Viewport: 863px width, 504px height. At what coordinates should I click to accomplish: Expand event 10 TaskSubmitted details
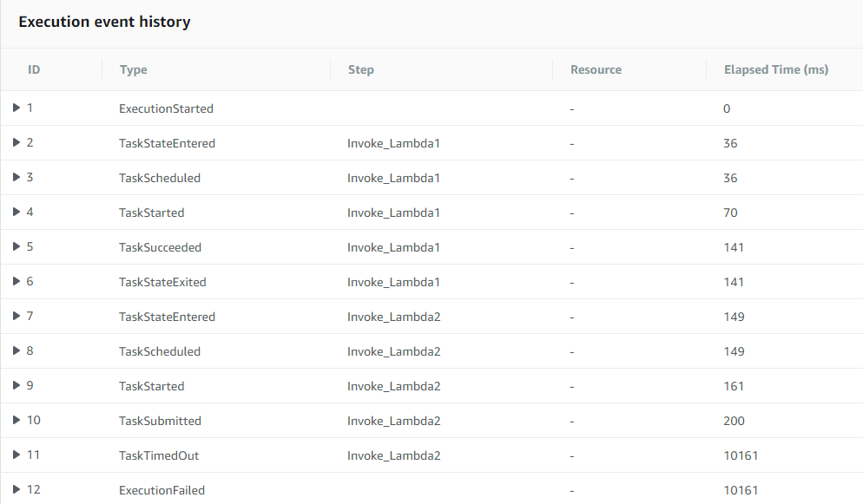tap(16, 420)
